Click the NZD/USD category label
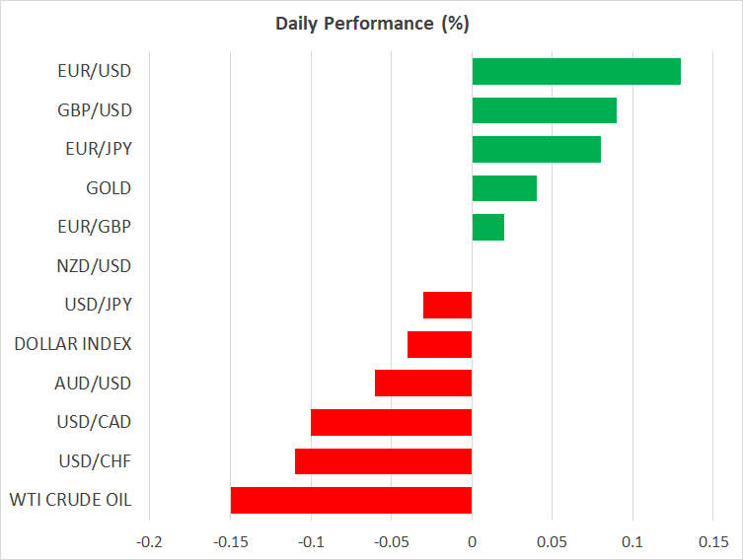Image resolution: width=743 pixels, height=560 pixels. 94,266
